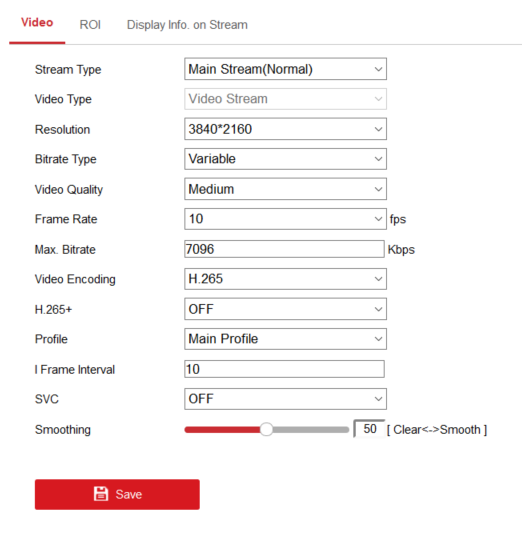Open the Bitrate Type dropdown
The height and width of the screenshot is (536, 522).
[x=285, y=159]
